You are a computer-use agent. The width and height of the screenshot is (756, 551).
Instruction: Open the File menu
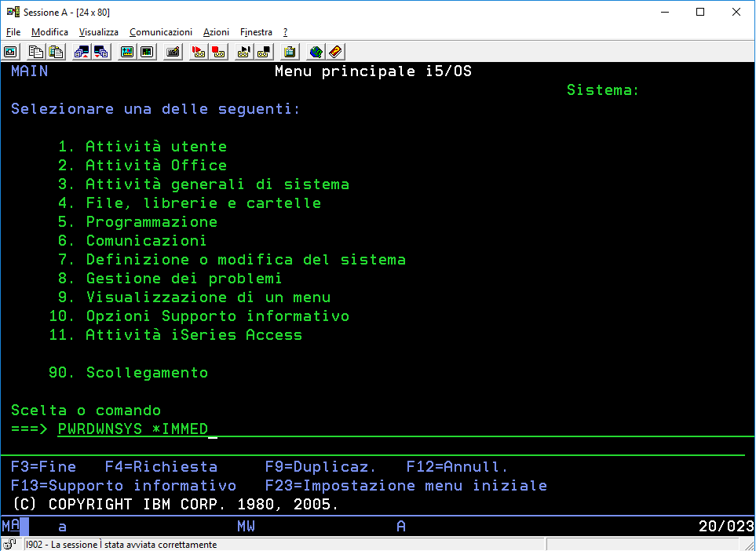(13, 32)
